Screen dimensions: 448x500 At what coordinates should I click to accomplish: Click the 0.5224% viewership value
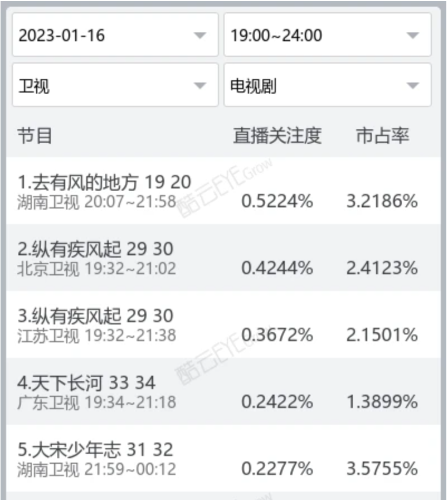277,201
